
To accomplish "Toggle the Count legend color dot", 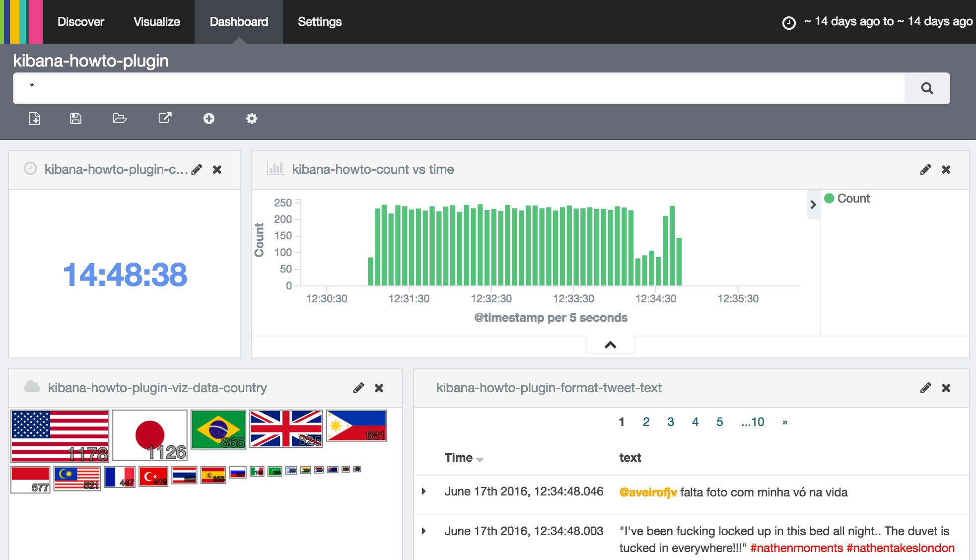I will click(x=829, y=199).
